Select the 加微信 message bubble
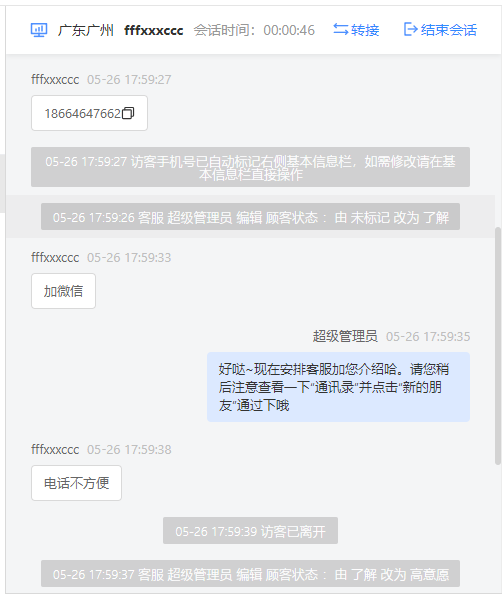The width and height of the screenshot is (502, 594). [x=63, y=291]
